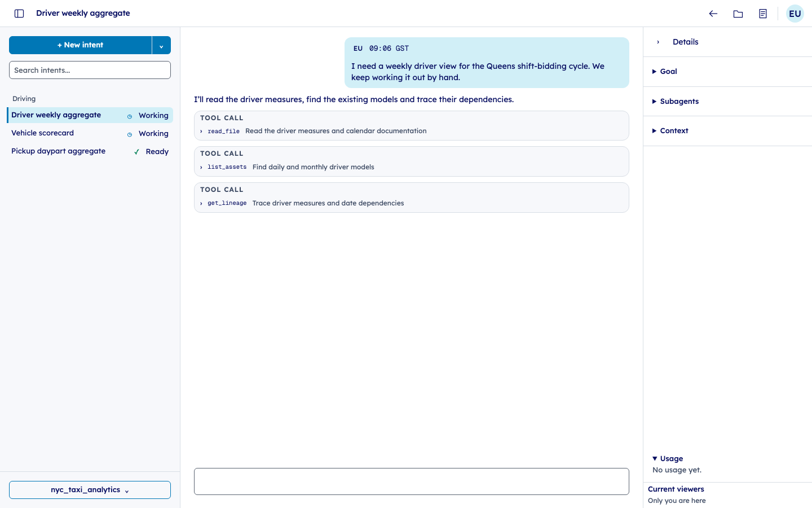Click the Driver weekly aggregate page title
This screenshot has height=508, width=812.
pyautogui.click(x=83, y=13)
